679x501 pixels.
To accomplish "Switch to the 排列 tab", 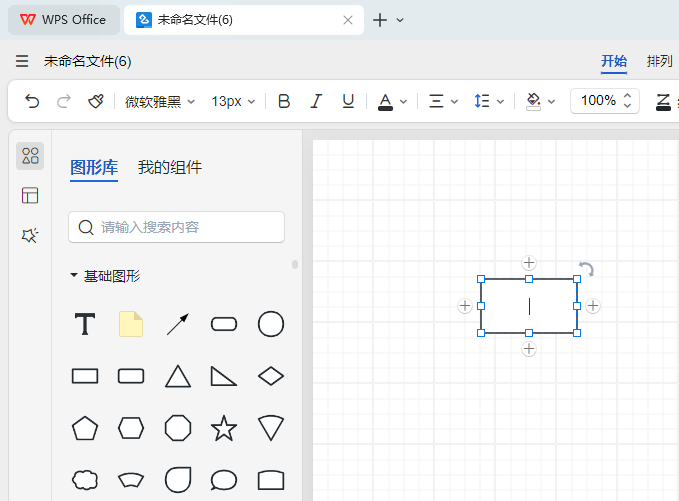I will (660, 61).
